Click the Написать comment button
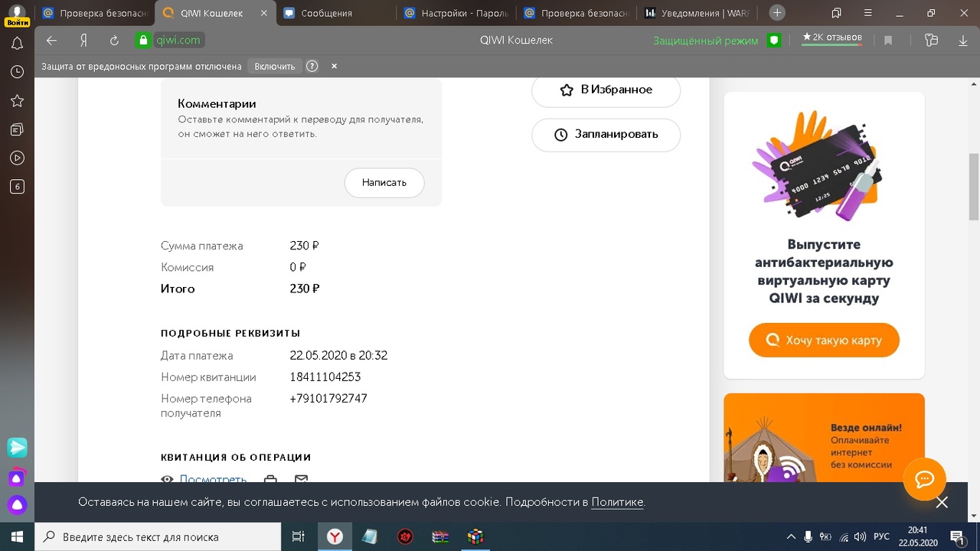This screenshot has width=980, height=551. pos(384,183)
